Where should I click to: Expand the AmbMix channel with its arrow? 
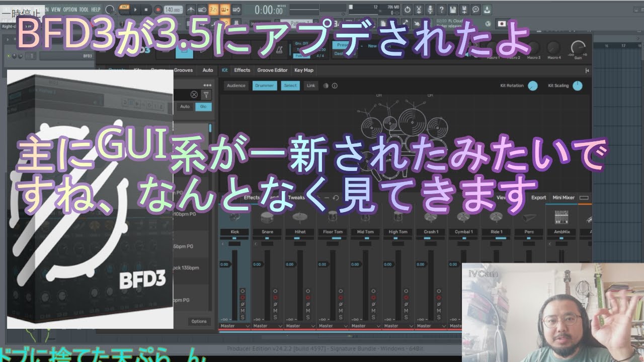(549, 244)
